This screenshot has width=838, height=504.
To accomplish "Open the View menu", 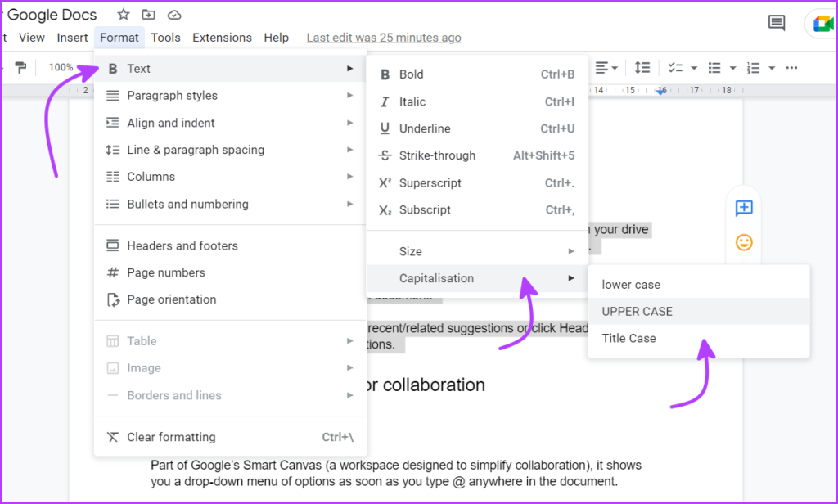I will [x=32, y=38].
